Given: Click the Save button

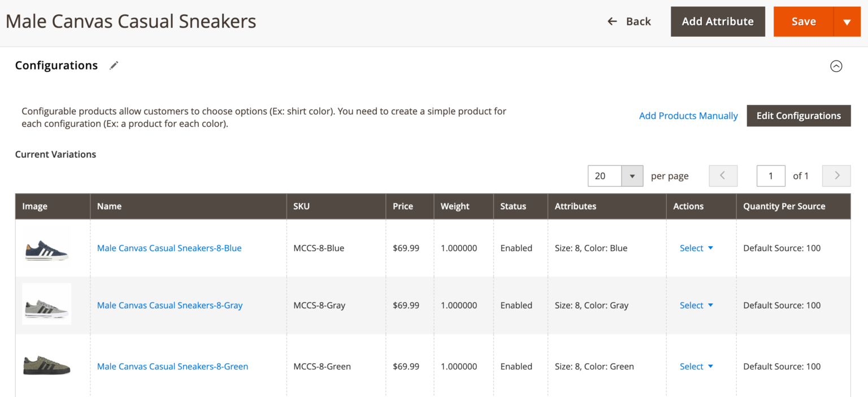Looking at the screenshot, I should 804,21.
